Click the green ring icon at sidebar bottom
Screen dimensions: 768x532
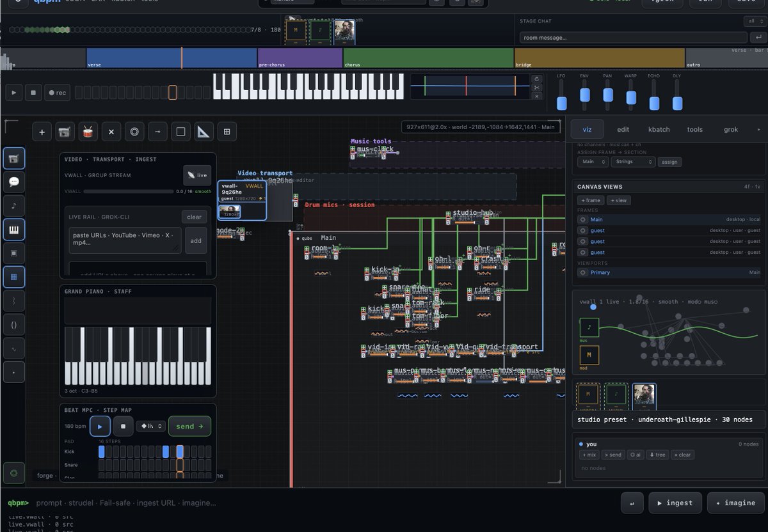click(x=14, y=473)
